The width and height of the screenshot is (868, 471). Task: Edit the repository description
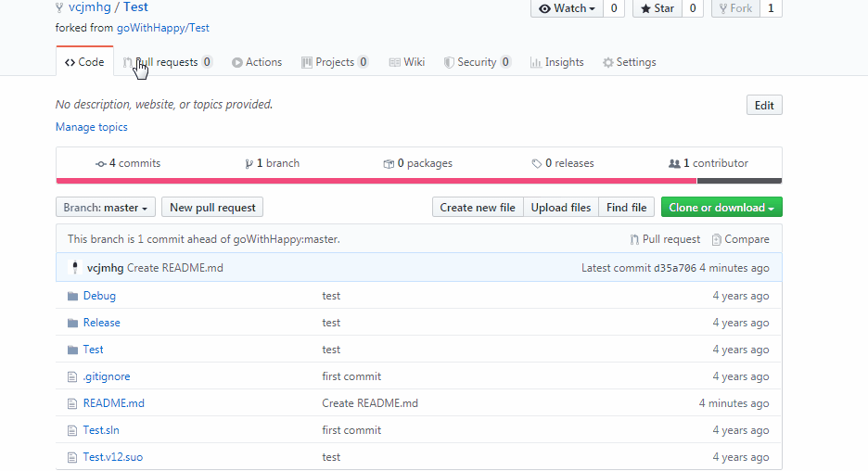(764, 105)
